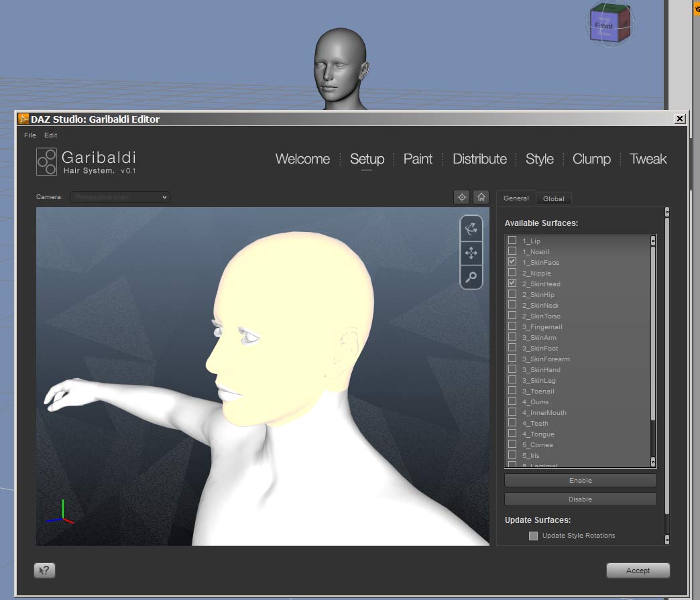Select the 3_Toenail list entry
700x600 pixels.
pyautogui.click(x=538, y=391)
